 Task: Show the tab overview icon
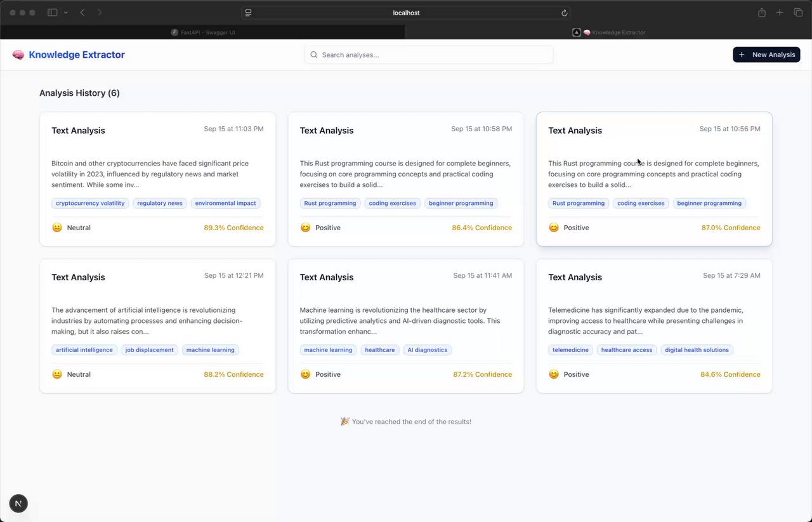point(798,13)
